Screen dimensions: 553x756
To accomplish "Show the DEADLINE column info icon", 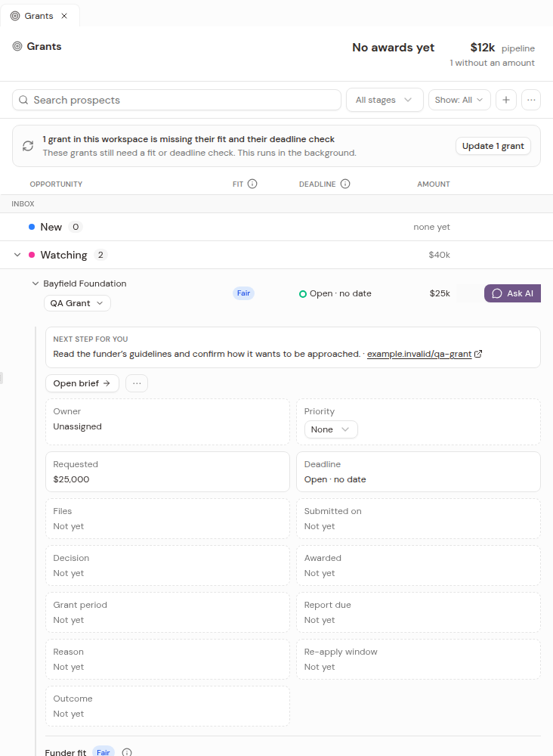I will 345,184.
